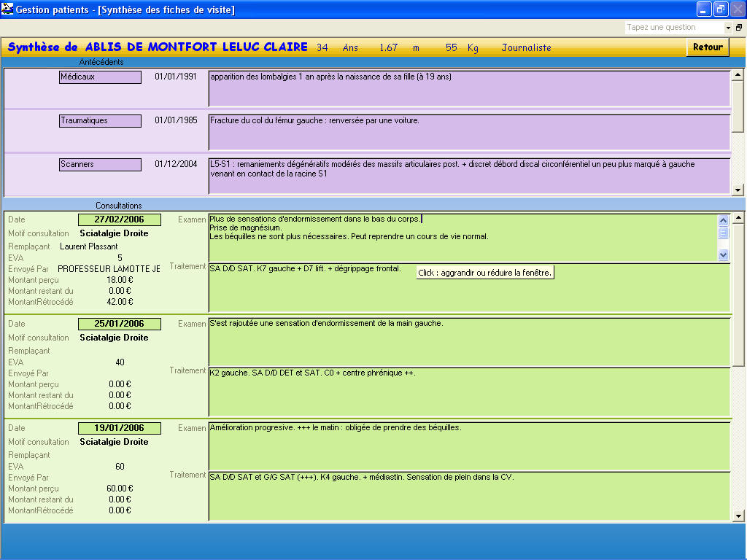The height and width of the screenshot is (560, 747).
Task: Click the patient weight value 55
Action: [x=451, y=47]
